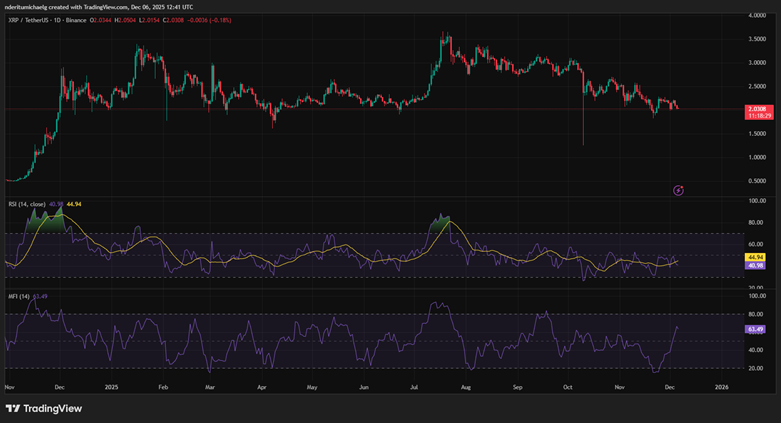This screenshot has width=781, height=423.
Task: Open the MFI (14) indicator legend
Action: pyautogui.click(x=19, y=296)
